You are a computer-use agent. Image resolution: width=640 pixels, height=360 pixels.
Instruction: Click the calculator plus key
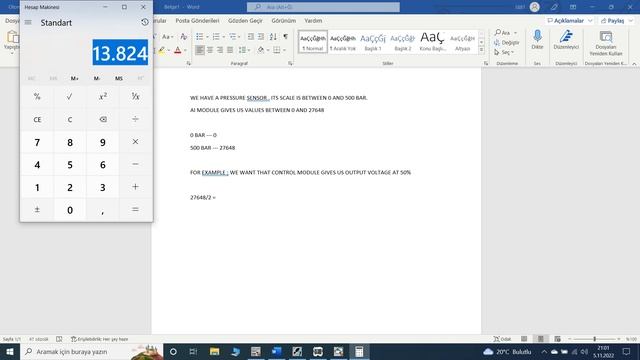coord(136,187)
